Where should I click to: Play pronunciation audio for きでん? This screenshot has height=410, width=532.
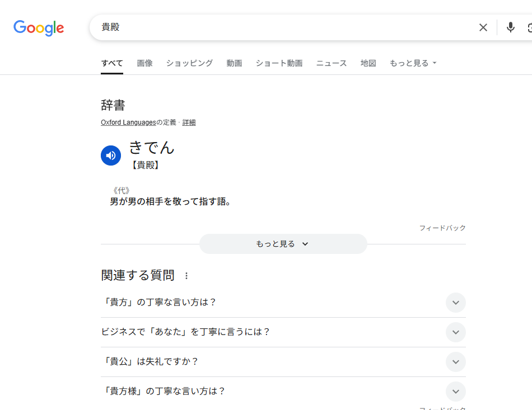point(111,155)
